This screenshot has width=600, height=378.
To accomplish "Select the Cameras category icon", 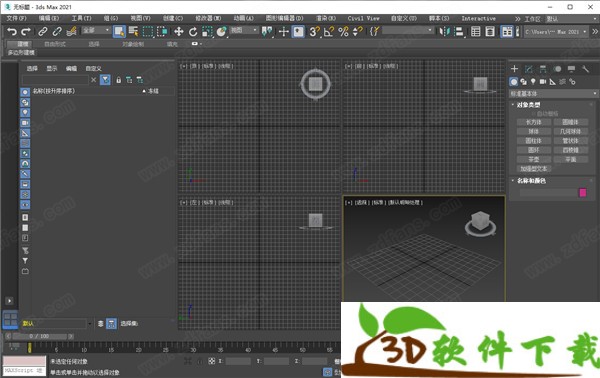I will click(543, 82).
